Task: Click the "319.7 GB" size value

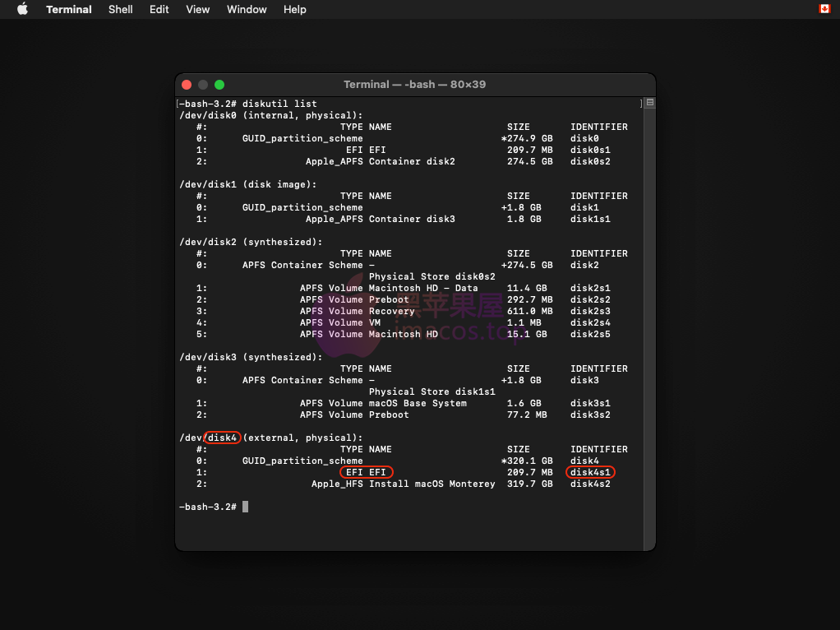Action: [x=530, y=484]
